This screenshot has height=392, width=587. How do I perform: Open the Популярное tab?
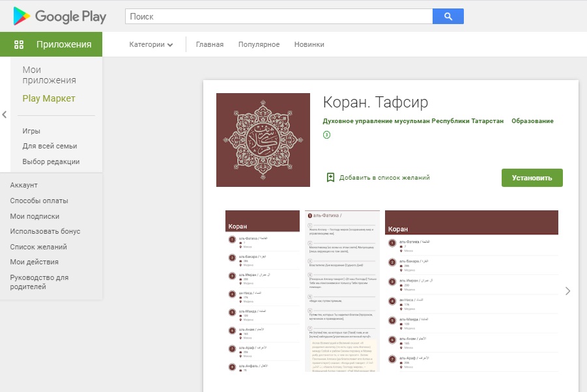click(x=259, y=44)
